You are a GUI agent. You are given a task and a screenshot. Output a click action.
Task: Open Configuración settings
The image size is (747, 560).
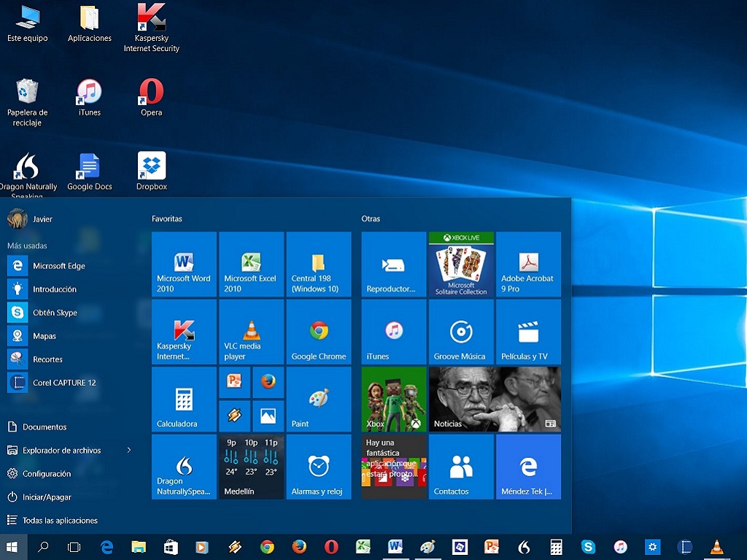coord(39,473)
